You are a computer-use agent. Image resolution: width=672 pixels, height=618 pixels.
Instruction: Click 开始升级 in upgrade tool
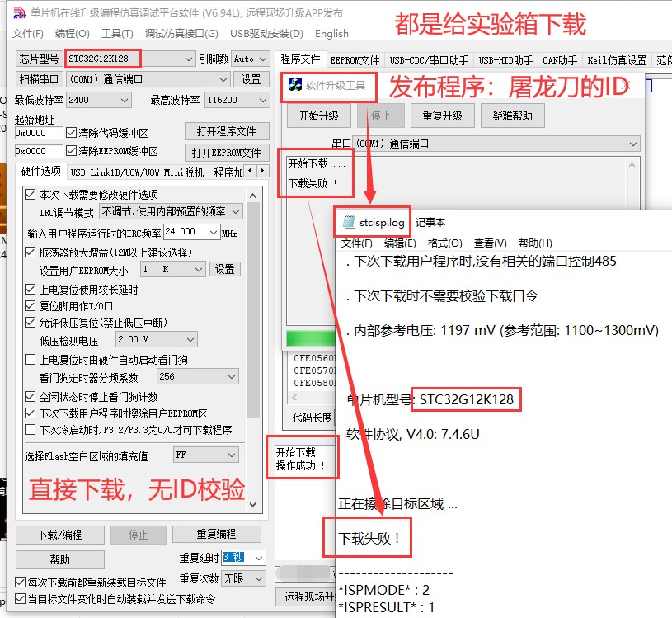(x=319, y=116)
